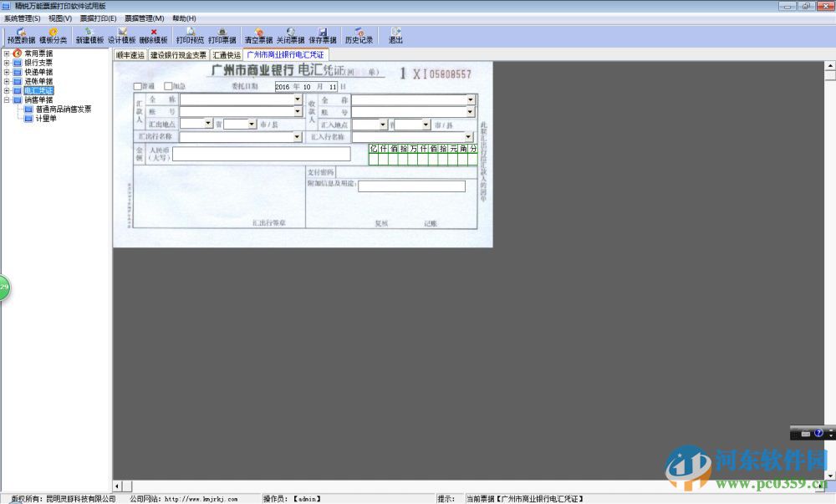
Task: Click the 人民币(大写) amount field
Action: click(261, 154)
